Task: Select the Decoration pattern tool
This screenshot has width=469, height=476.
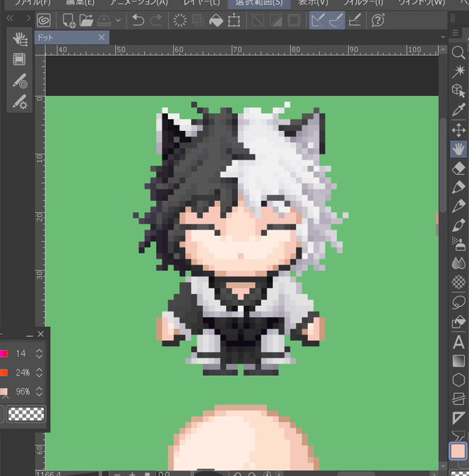Action: pos(458,282)
